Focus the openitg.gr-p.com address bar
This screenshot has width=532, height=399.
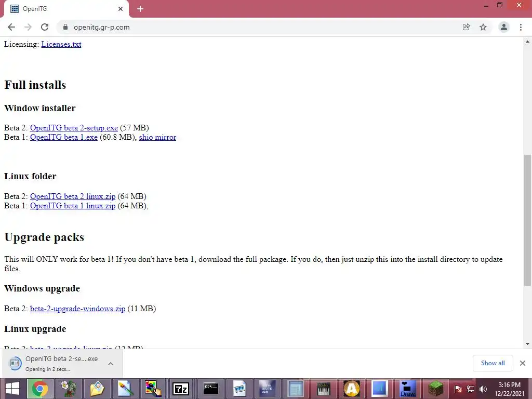[261, 27]
